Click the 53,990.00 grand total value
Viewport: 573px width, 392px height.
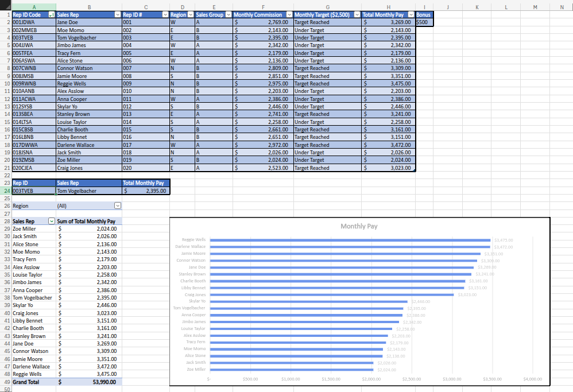[89, 382]
